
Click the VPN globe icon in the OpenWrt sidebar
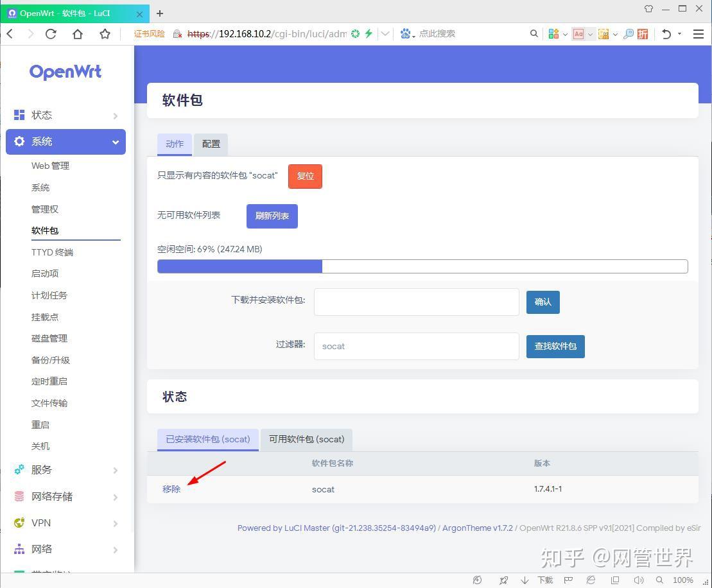click(x=19, y=523)
